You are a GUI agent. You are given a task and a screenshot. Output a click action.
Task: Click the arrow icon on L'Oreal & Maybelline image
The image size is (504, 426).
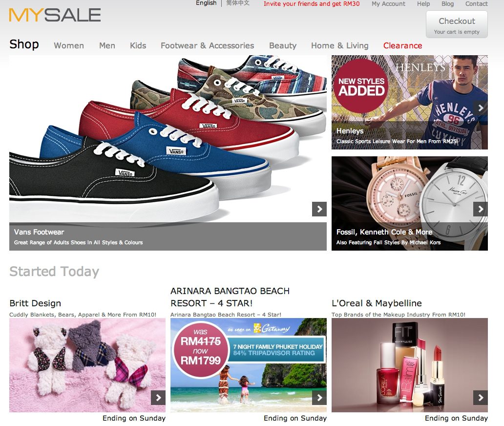[481, 398]
